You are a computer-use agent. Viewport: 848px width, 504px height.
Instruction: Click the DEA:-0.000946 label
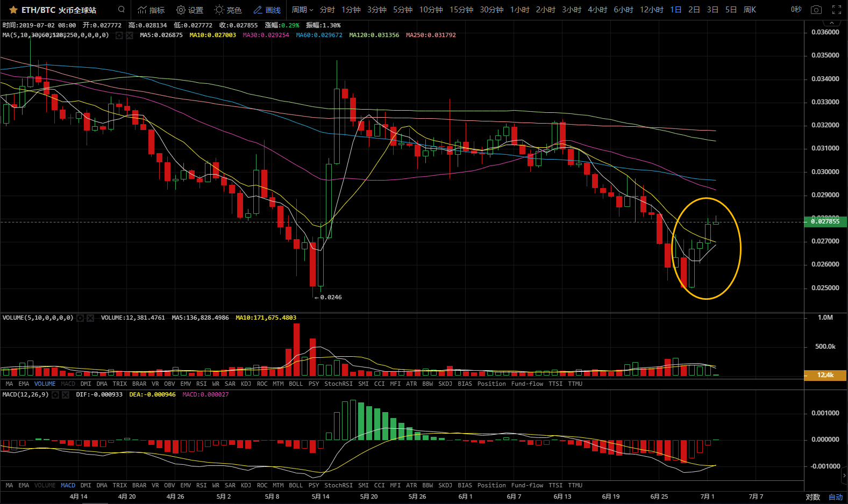click(x=152, y=394)
